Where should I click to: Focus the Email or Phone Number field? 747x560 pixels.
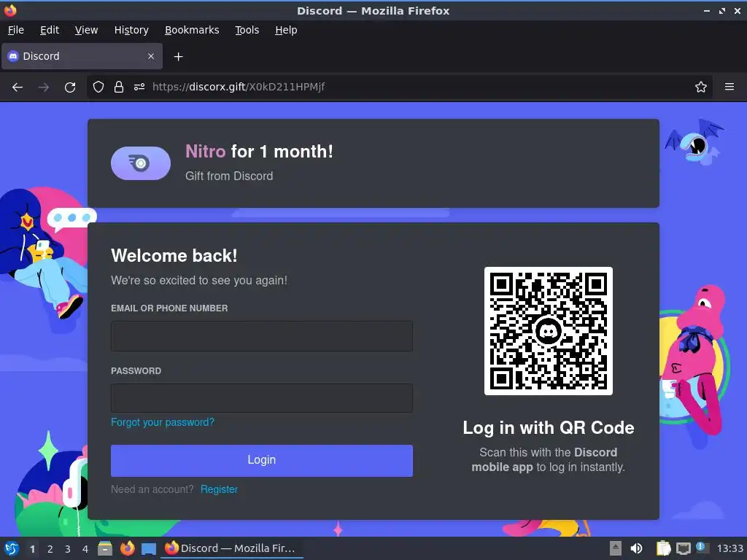(262, 336)
